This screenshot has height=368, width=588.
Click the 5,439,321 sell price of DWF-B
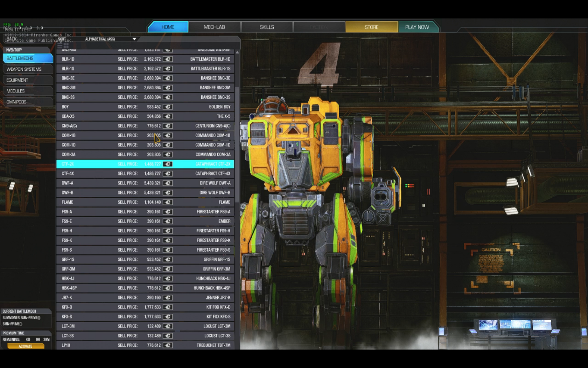[x=152, y=193]
